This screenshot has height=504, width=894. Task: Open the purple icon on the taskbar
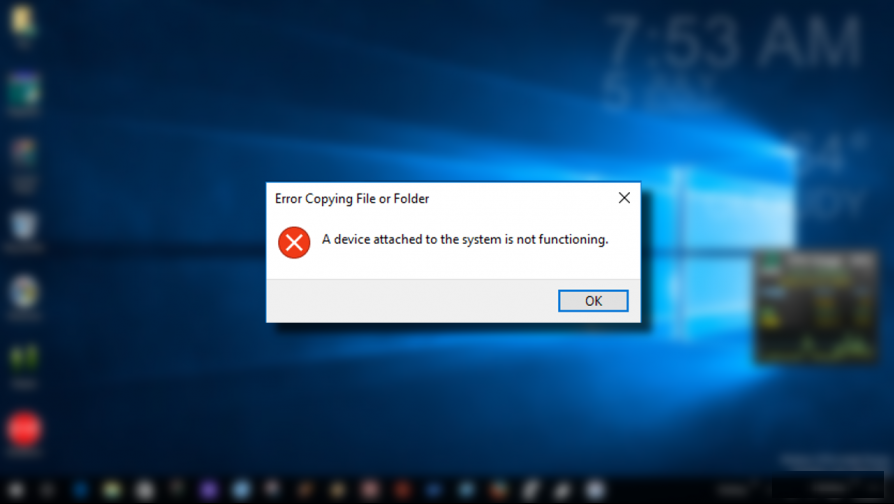[x=209, y=490]
